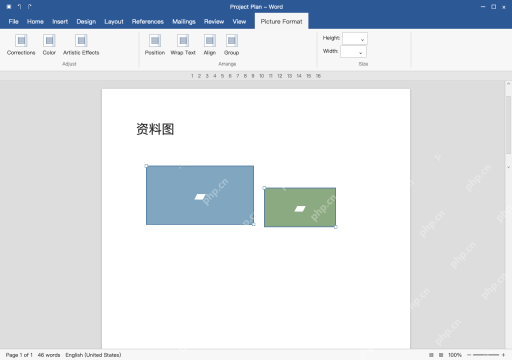Image resolution: width=512 pixels, height=360 pixels.
Task: Click the scroll down arrow
Action: coord(508,167)
